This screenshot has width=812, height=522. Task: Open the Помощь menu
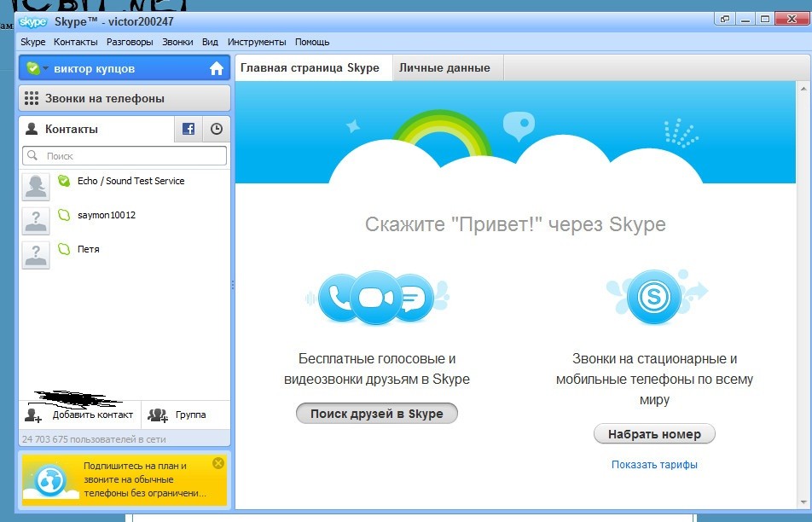point(312,42)
